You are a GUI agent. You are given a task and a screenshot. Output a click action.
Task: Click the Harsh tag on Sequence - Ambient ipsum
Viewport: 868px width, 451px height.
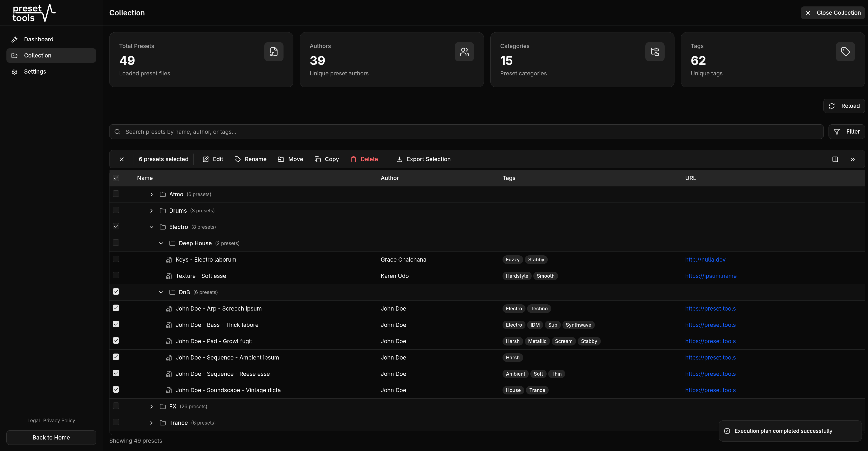click(512, 357)
